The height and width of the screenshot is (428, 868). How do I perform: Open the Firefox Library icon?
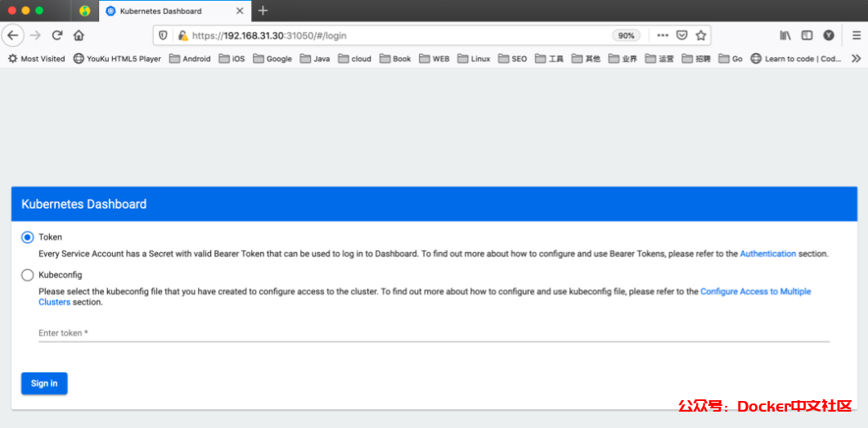pos(785,35)
